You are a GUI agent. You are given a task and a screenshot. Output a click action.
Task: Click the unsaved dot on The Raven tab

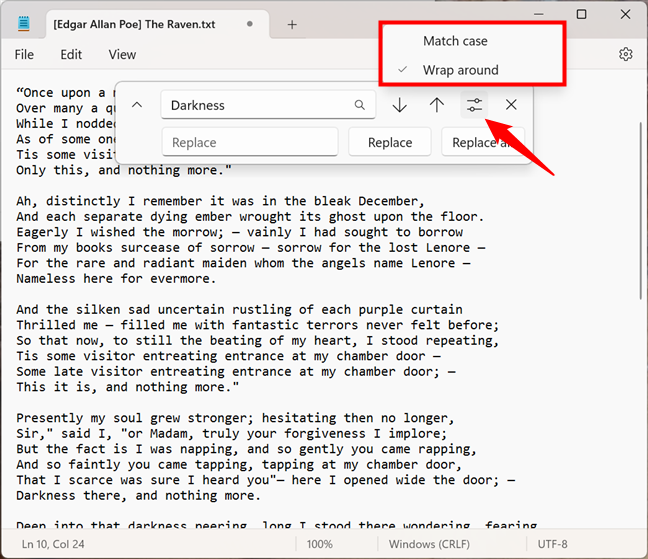tap(250, 24)
